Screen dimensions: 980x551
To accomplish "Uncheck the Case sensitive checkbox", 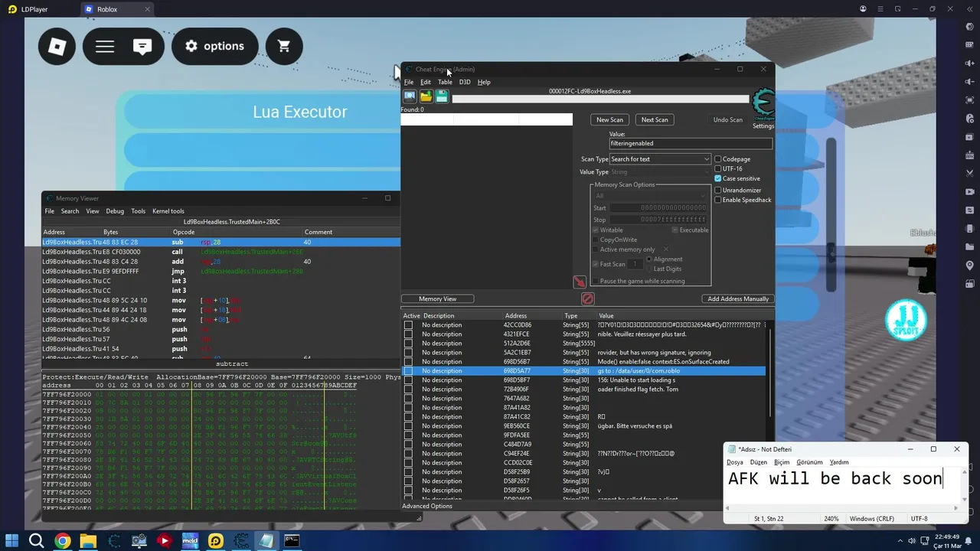I will (x=718, y=178).
